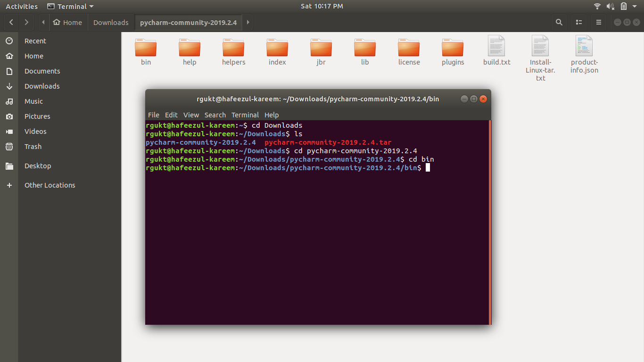Open Music in the sidebar
Viewport: 644px width, 362px height.
(x=60, y=101)
